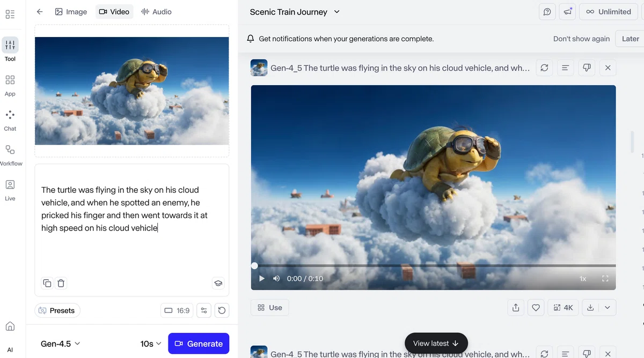
Task: Open the Gen-4.5 model dropdown
Action: (x=61, y=344)
